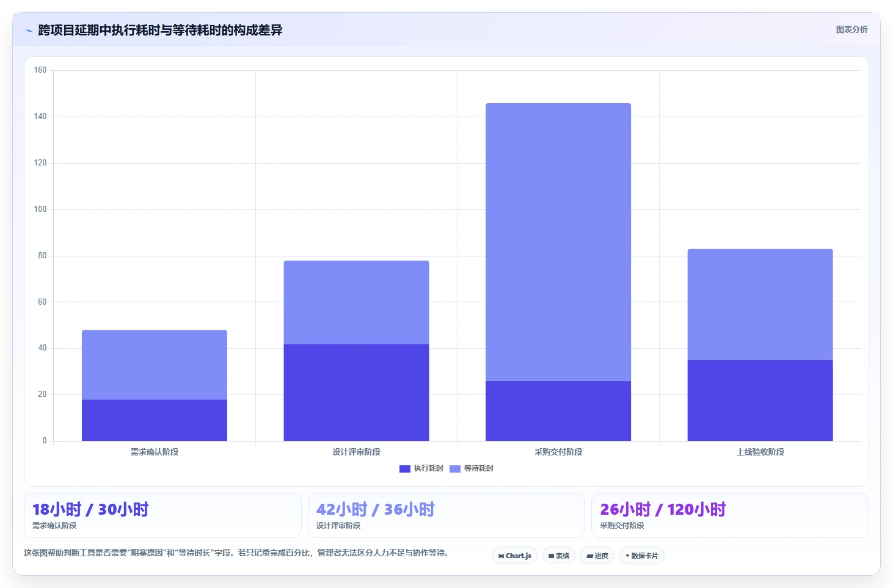
Task: Toggle the 等待耗时 legend item
Action: pyautogui.click(x=472, y=468)
